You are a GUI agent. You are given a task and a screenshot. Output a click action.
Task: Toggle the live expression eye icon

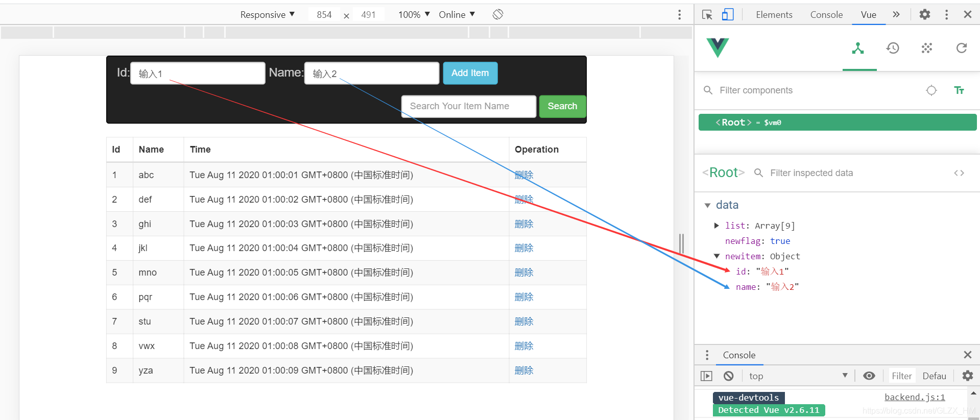click(869, 376)
